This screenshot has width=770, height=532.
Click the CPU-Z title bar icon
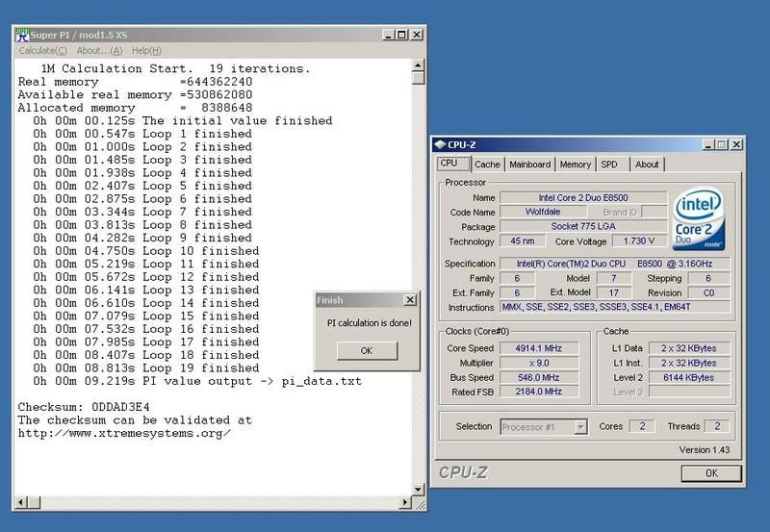(442, 144)
